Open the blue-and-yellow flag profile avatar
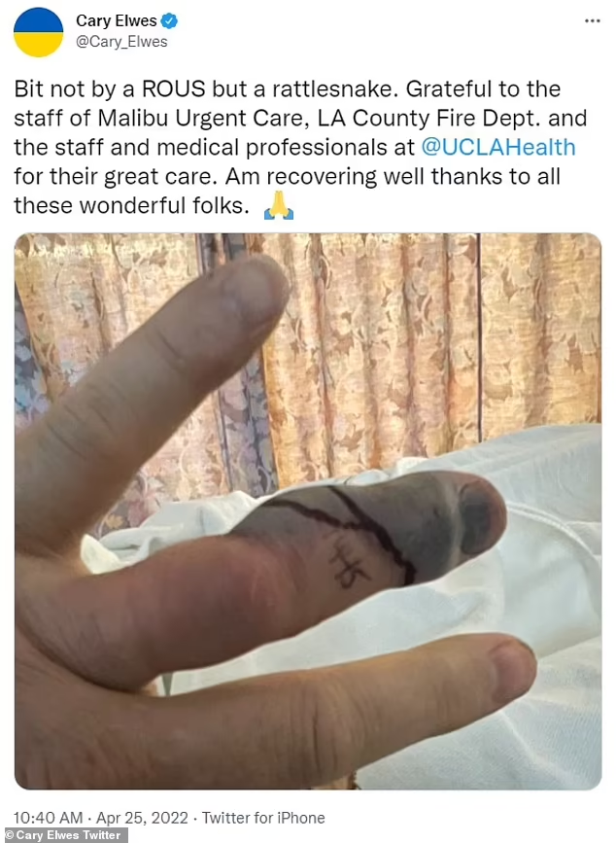 [x=38, y=32]
